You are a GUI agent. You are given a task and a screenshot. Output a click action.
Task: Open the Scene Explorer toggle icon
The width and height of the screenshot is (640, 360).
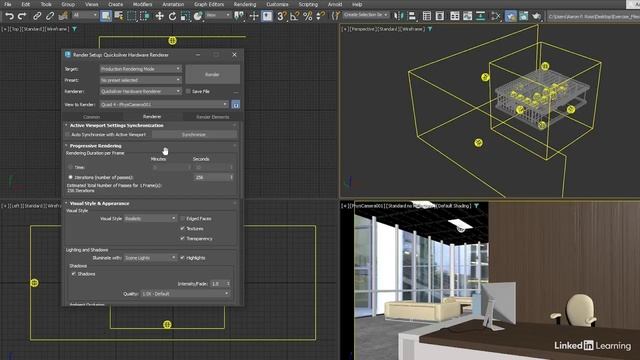427,16
